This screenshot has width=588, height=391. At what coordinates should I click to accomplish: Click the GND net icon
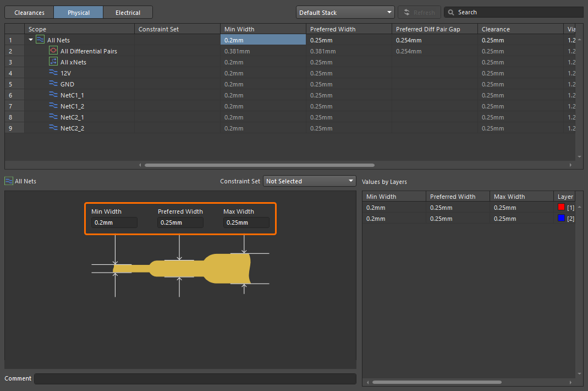click(53, 84)
